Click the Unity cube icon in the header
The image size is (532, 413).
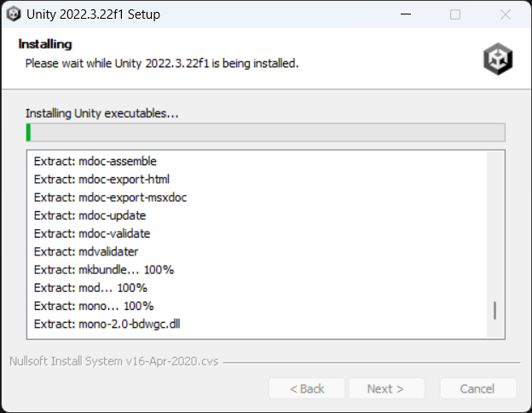[496, 59]
